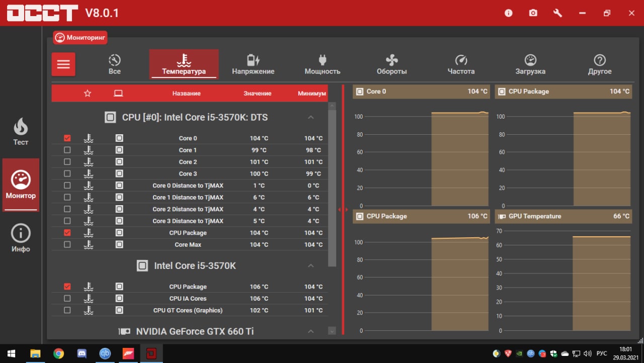Open the OCCT info icon in title bar

(x=509, y=13)
